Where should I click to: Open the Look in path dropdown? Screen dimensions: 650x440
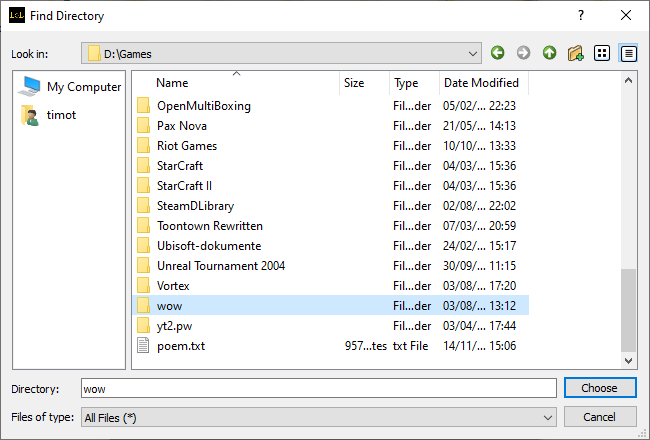coord(473,53)
